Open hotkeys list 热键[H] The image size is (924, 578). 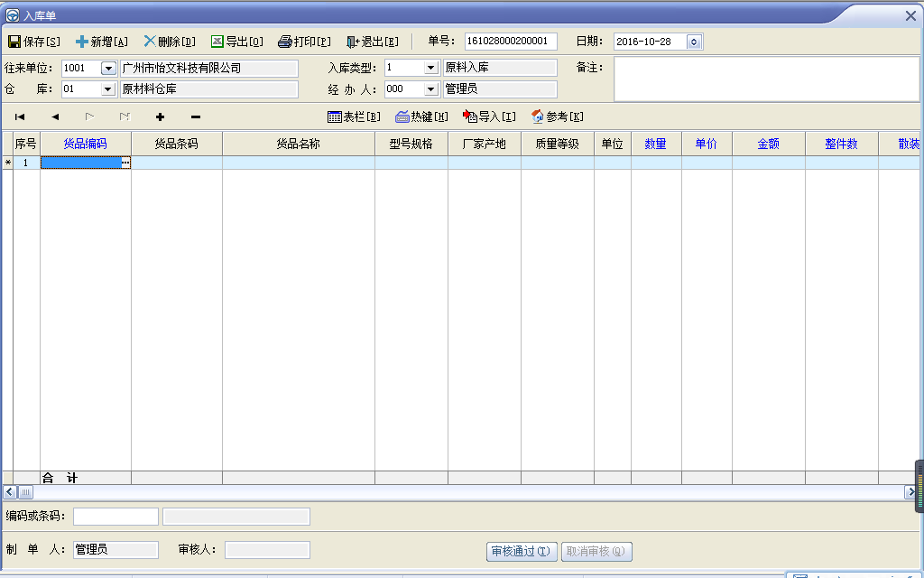[422, 117]
